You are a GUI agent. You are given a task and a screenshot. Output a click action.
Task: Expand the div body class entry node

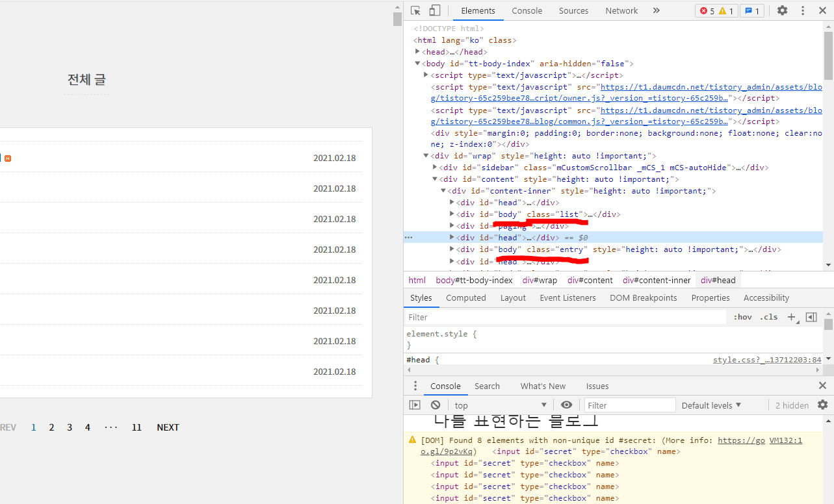[452, 249]
